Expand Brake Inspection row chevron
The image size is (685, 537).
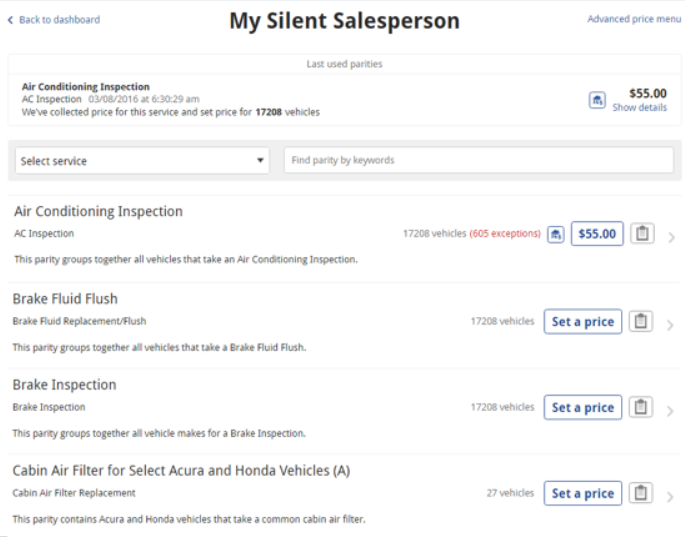[670, 411]
